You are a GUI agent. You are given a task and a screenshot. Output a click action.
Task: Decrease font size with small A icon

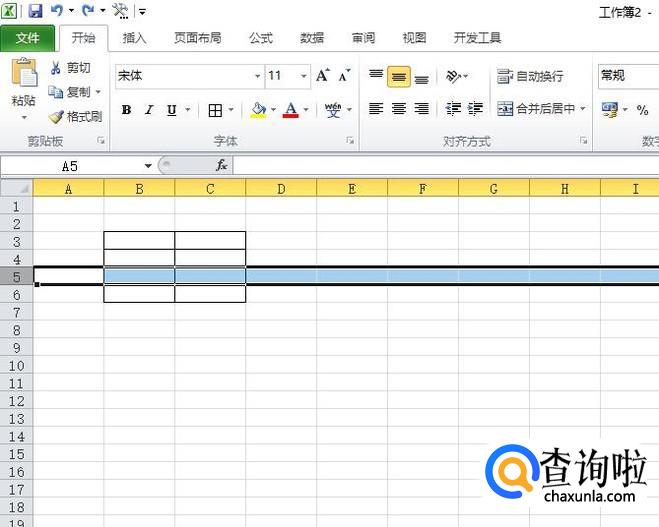(344, 76)
